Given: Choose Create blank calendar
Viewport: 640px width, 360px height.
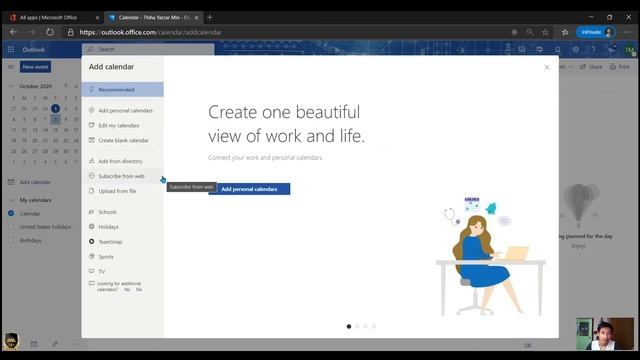Looking at the screenshot, I should tap(122, 140).
